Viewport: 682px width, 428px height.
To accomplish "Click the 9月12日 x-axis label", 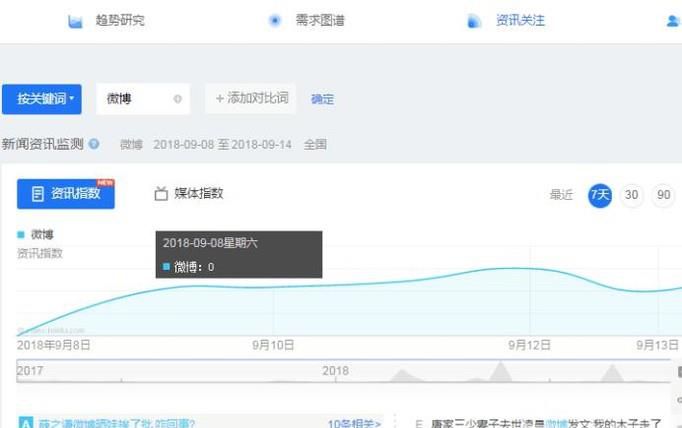I will click(x=529, y=345).
